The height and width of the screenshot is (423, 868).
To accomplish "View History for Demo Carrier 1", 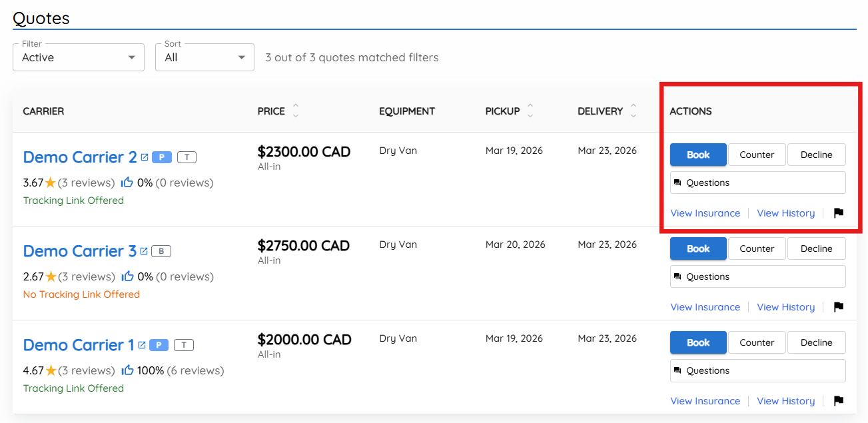I will pos(786,401).
